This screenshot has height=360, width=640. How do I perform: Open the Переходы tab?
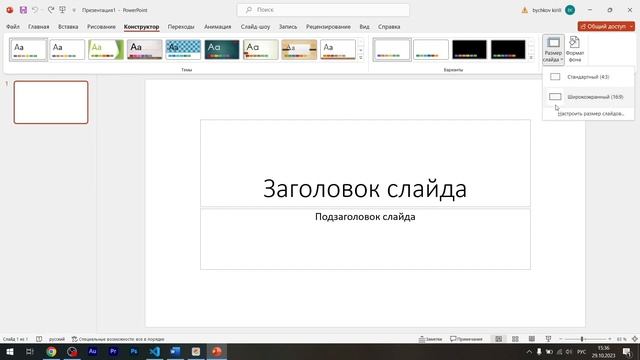coord(181,27)
